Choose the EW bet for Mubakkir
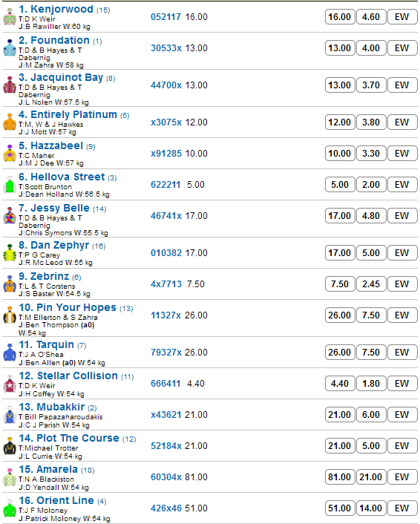Screen dimensions: 420x524 (402, 414)
